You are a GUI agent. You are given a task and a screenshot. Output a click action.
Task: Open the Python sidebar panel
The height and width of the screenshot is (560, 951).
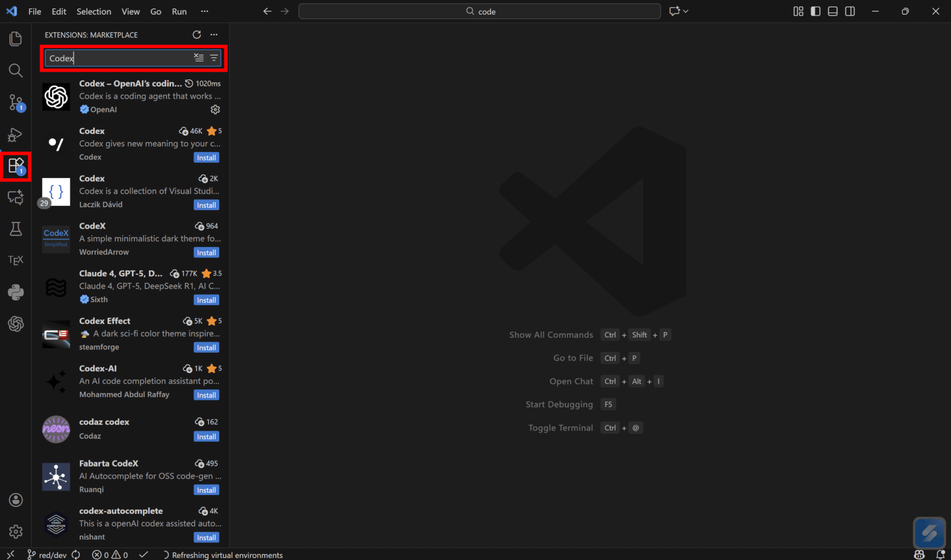15,292
